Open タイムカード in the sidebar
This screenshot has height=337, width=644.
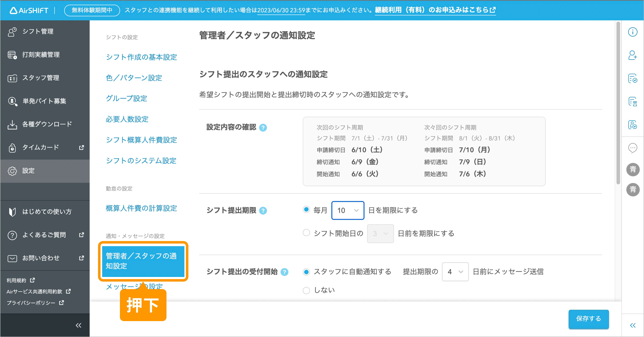pos(45,147)
